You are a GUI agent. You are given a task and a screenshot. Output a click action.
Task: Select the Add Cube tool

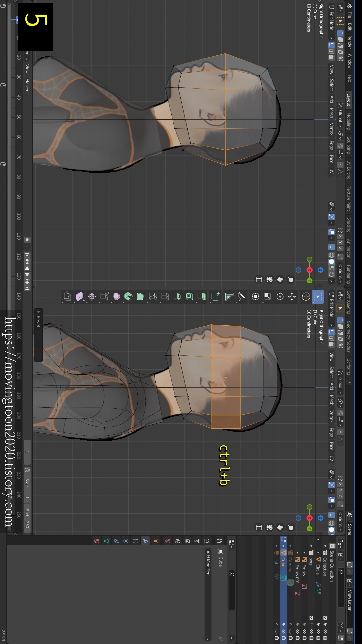(215, 297)
